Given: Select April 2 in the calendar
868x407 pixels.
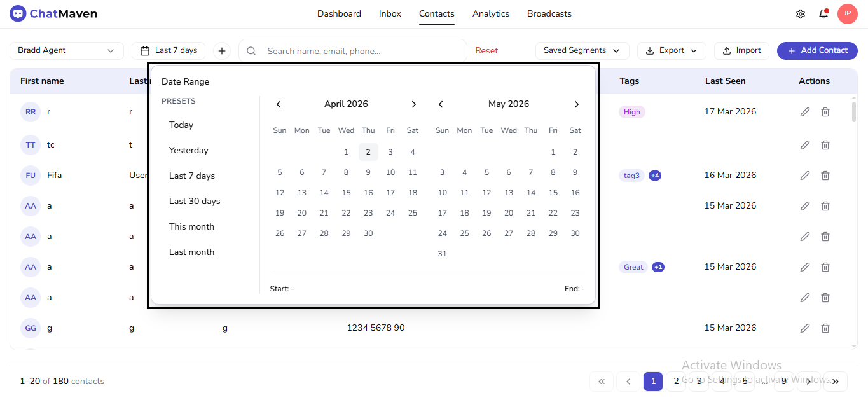Looking at the screenshot, I should tap(368, 152).
